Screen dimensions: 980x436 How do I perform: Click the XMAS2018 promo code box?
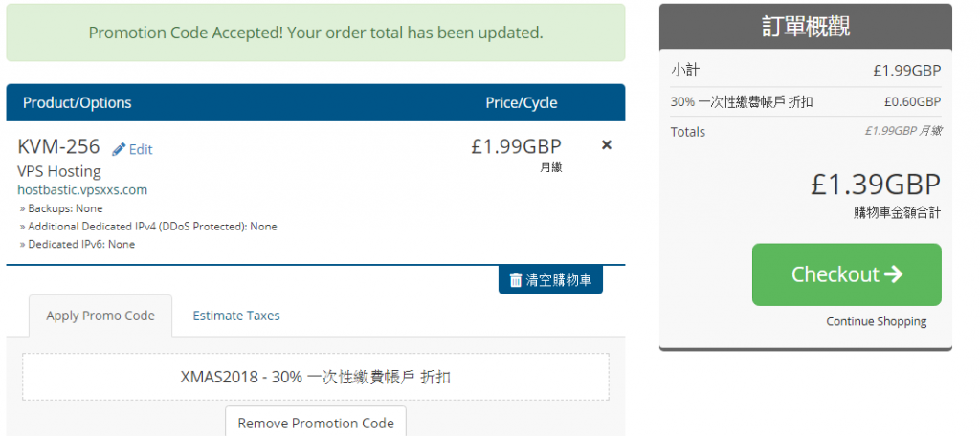pyautogui.click(x=316, y=377)
